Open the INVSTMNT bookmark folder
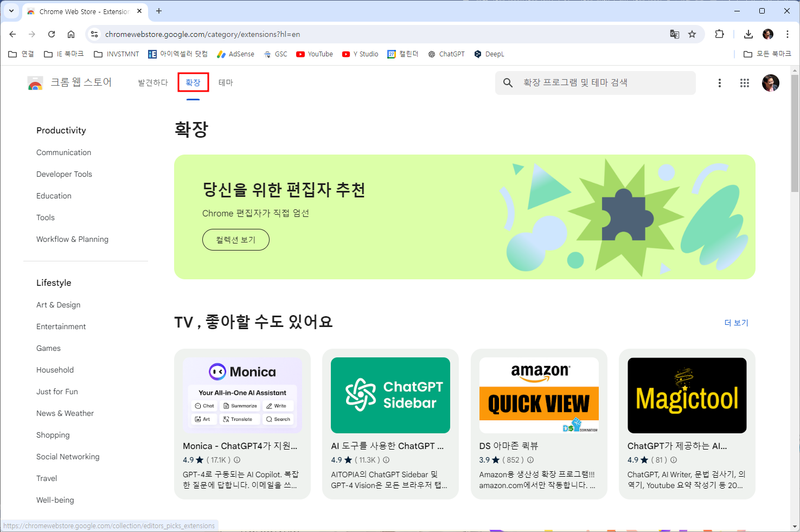This screenshot has width=800, height=532. tap(117, 54)
